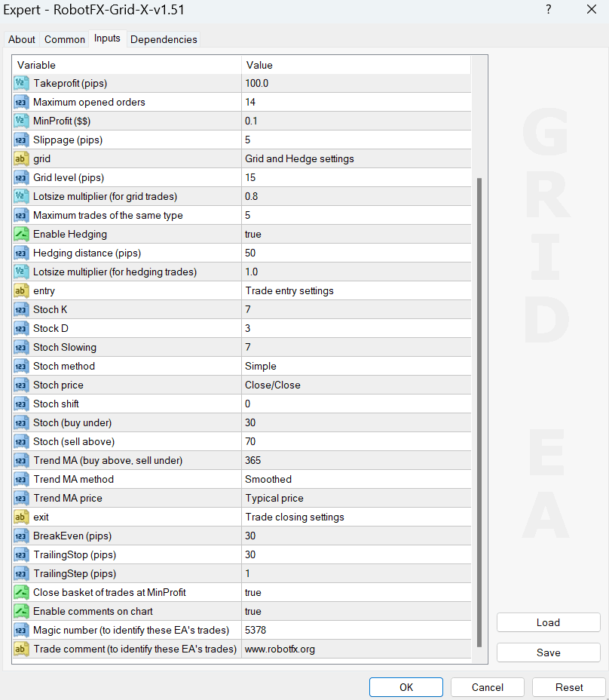609x700 pixels.
Task: Open the Stoch price 'Close/Close' dropdown value
Action: pos(356,385)
